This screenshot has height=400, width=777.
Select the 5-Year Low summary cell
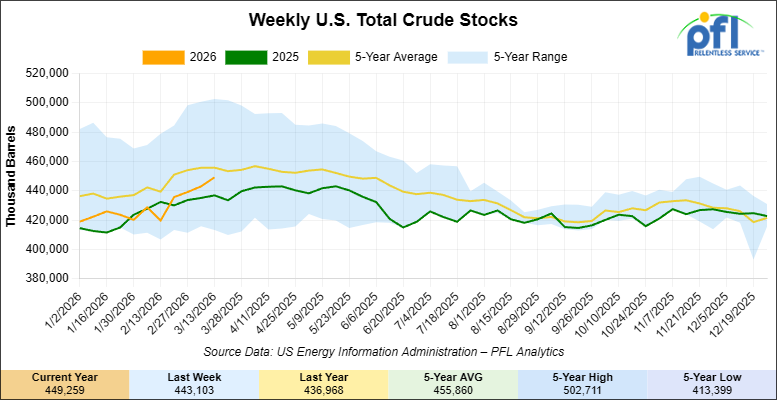tap(711, 381)
